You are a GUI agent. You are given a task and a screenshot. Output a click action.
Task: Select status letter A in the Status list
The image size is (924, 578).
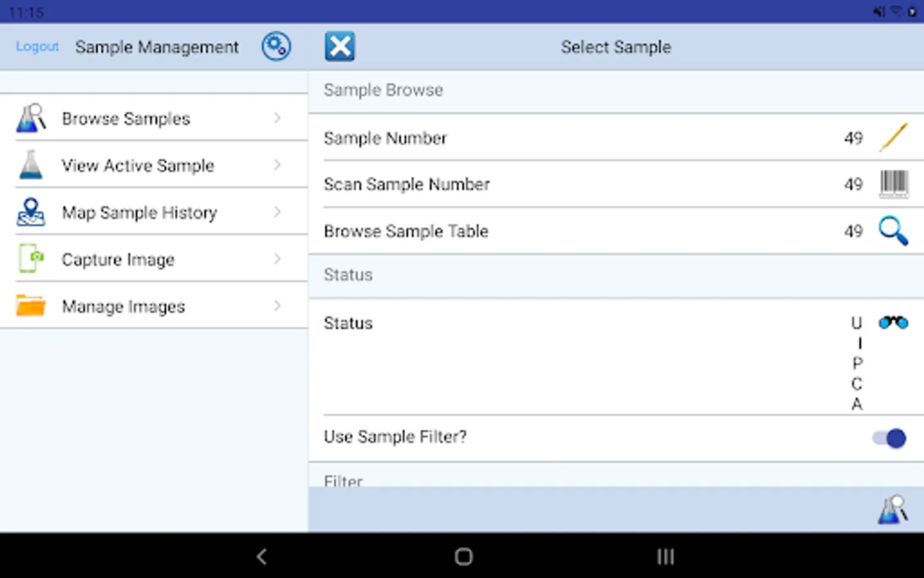pyautogui.click(x=857, y=405)
